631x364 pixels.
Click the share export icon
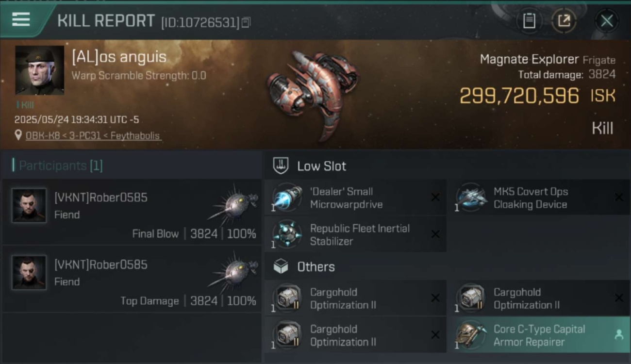pyautogui.click(x=564, y=20)
